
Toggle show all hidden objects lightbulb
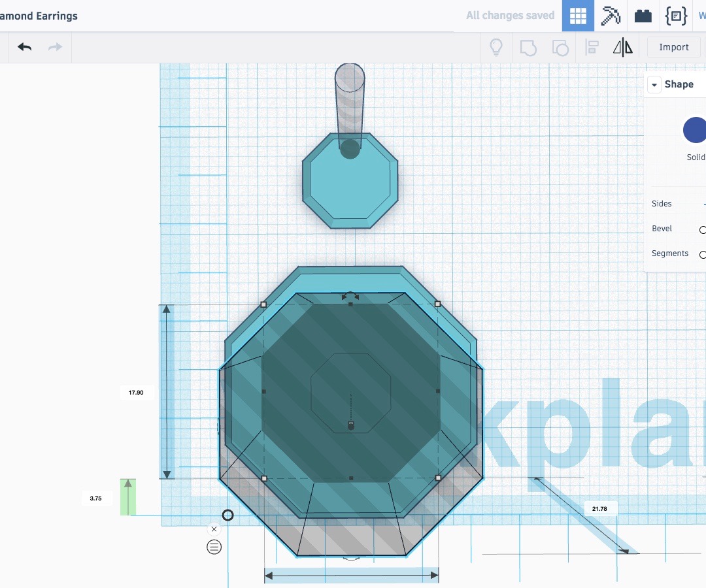point(496,46)
